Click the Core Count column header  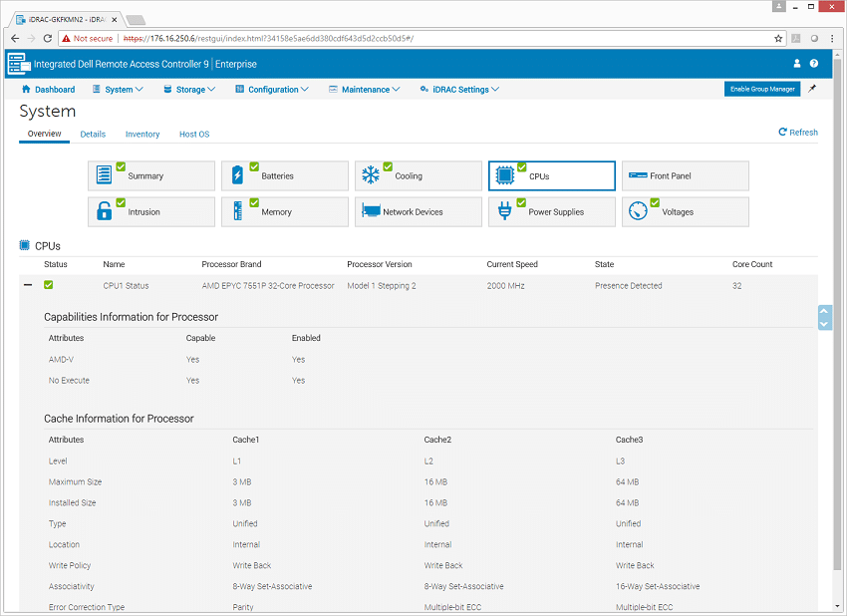tap(752, 264)
